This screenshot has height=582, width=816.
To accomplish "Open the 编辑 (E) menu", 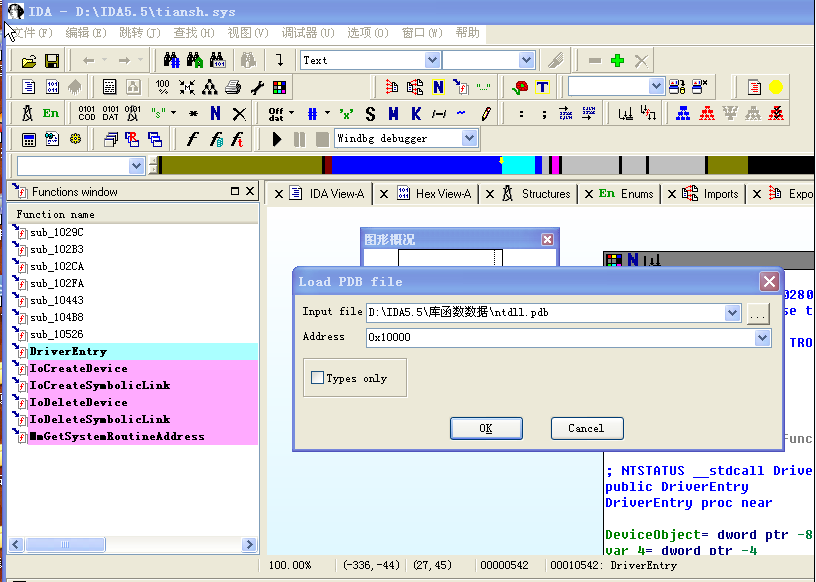I will point(86,33).
